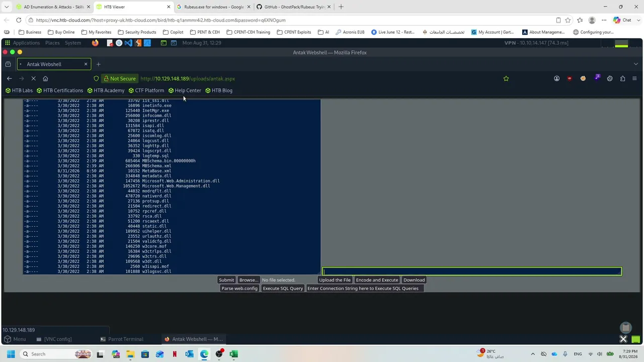Open inner Firefox hamburger menu
Viewport: 644px width, 362px height.
(634, 78)
